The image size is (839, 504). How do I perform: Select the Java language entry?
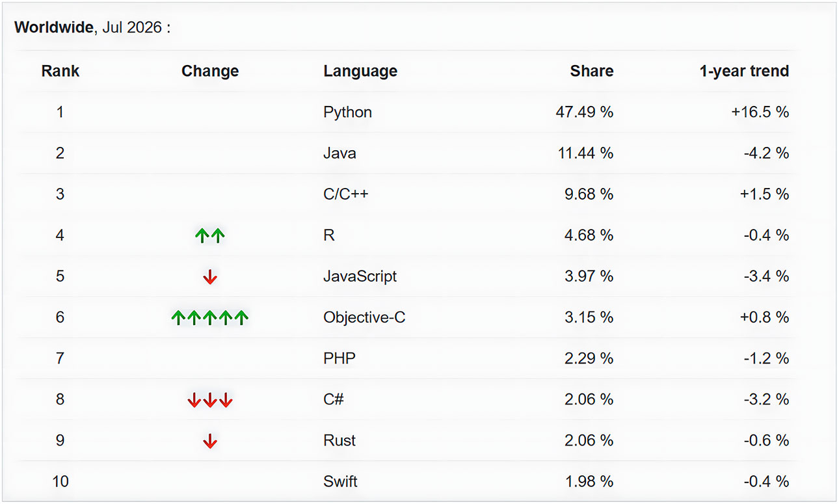[340, 153]
